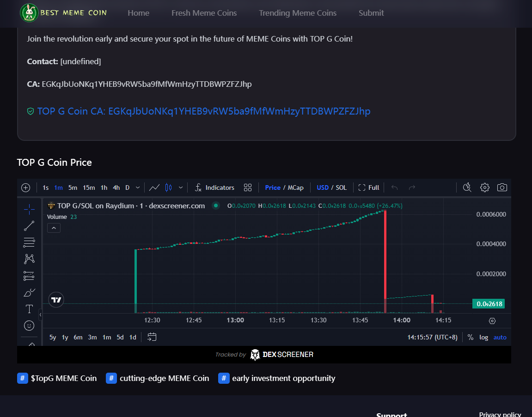The width and height of the screenshot is (532, 417).
Task: Open chart style dropdown arrow
Action: 181,187
